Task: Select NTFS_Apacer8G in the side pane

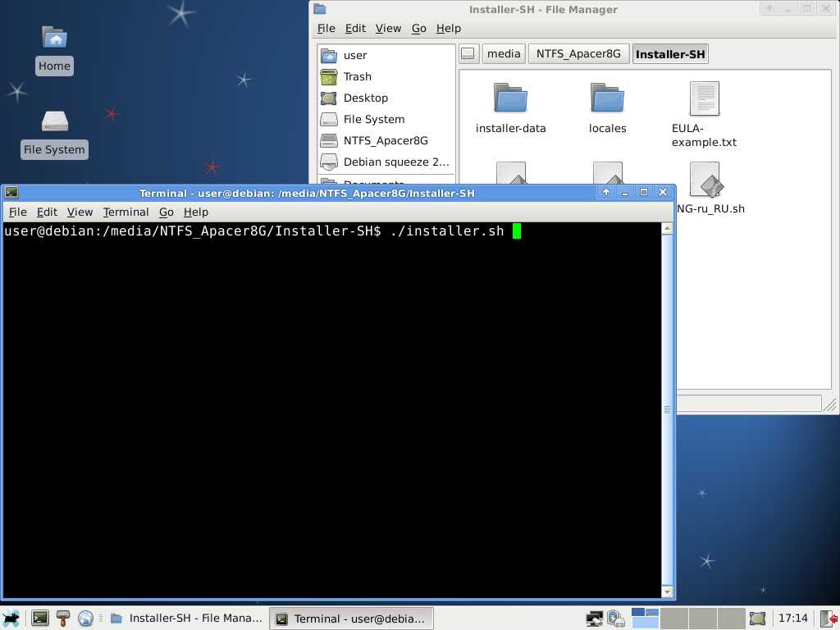Action: click(x=385, y=140)
